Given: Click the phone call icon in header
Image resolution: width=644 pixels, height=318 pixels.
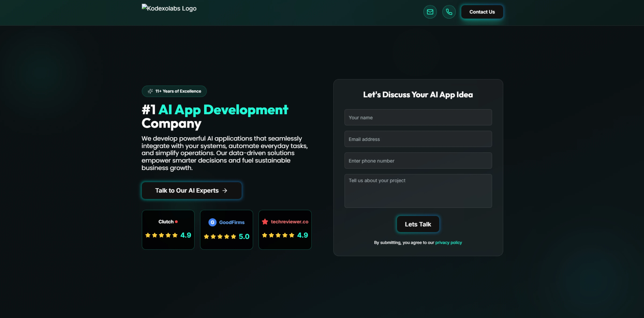Looking at the screenshot, I should tap(449, 12).
